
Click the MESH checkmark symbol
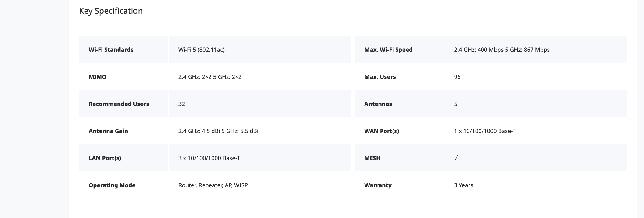(456, 158)
